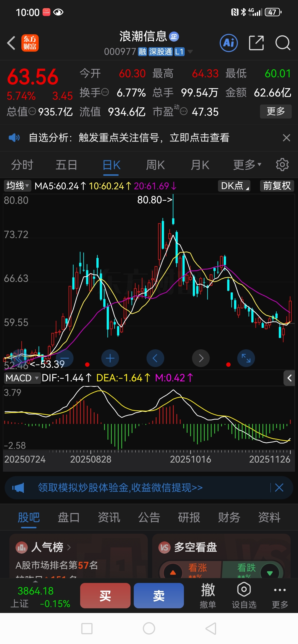
Task: Expand chart to fullscreen icon
Action: 246,358
